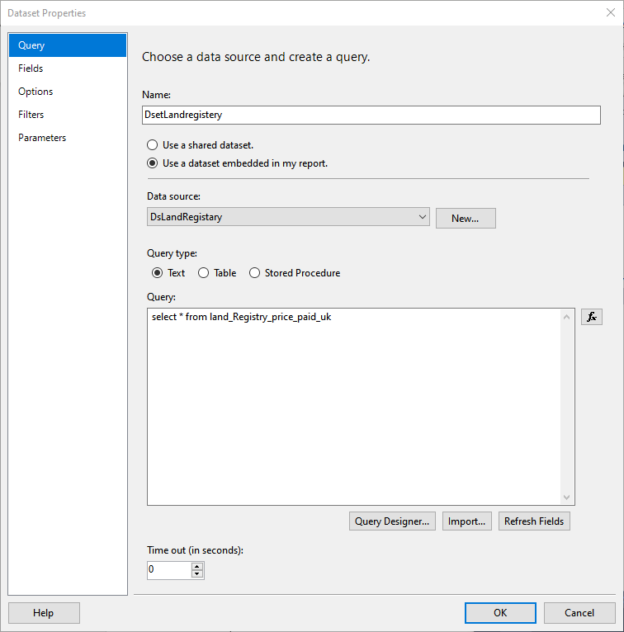Open the fx expression editor button
The width and height of the screenshot is (624, 632).
pyautogui.click(x=591, y=317)
